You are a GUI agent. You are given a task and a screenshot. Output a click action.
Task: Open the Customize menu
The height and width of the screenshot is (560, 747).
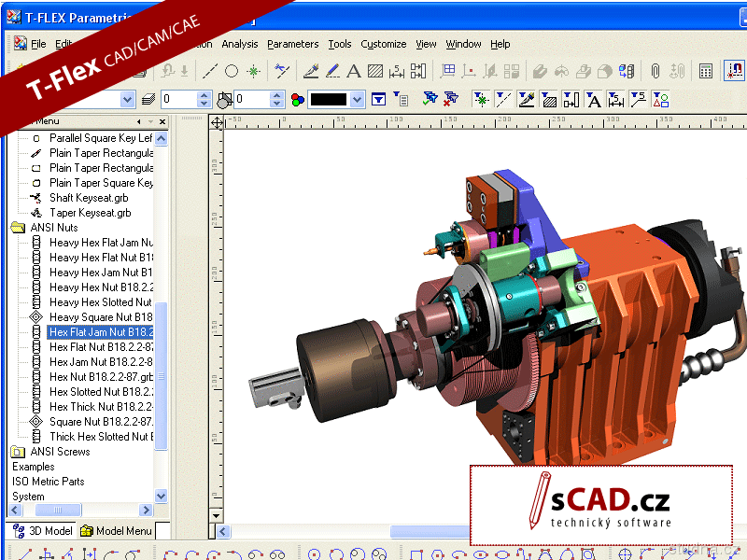[x=384, y=44]
